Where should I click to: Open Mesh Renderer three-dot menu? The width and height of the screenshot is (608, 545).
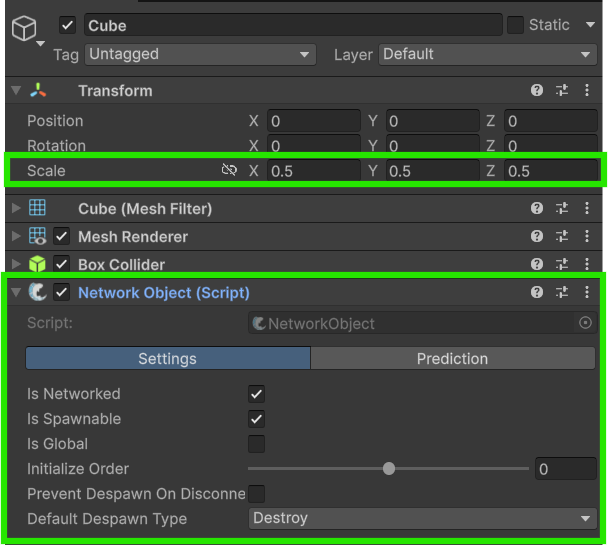587,236
